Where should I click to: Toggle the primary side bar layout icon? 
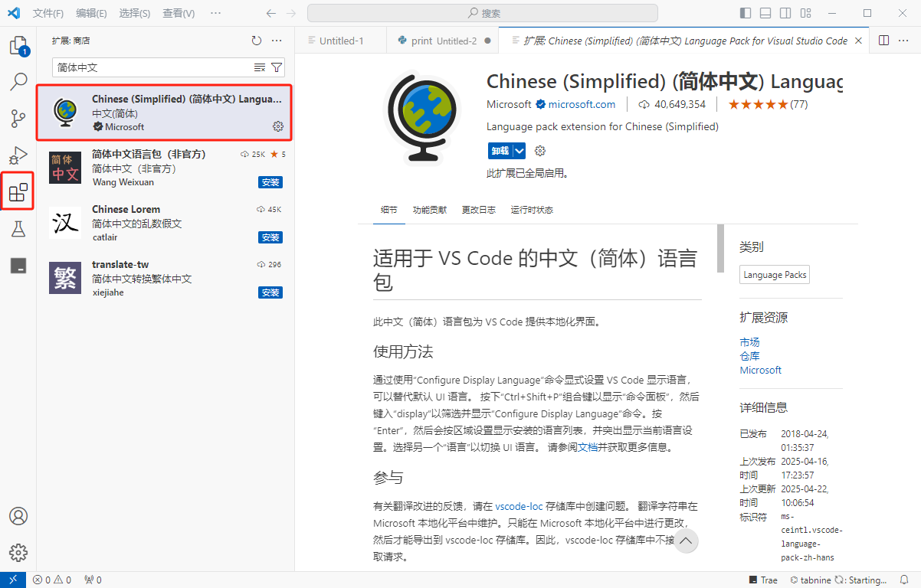tap(746, 13)
